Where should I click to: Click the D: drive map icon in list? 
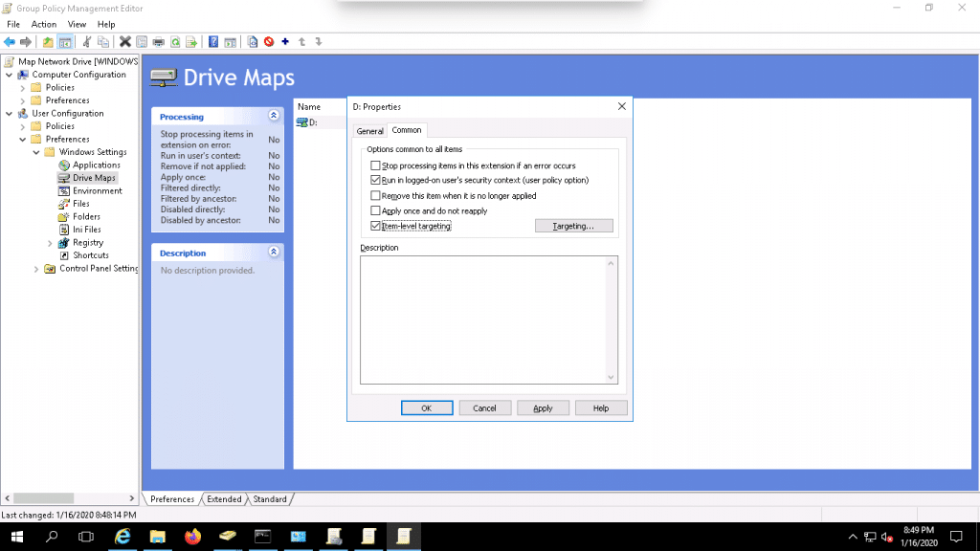click(302, 122)
